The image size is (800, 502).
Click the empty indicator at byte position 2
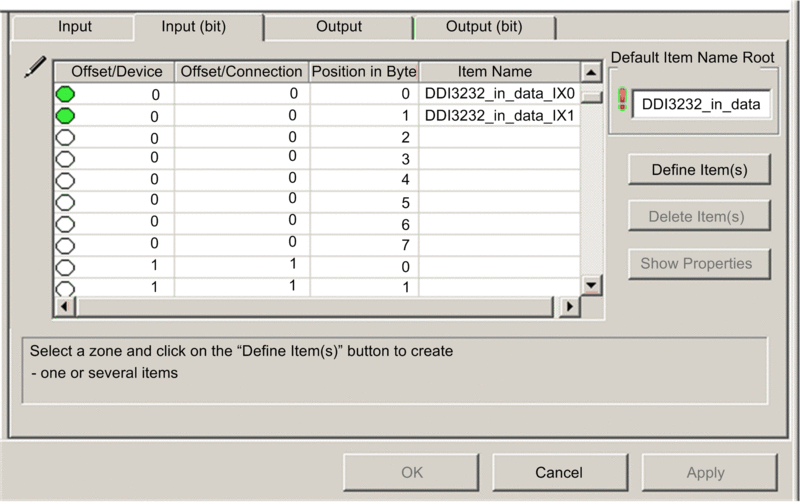pyautogui.click(x=66, y=137)
